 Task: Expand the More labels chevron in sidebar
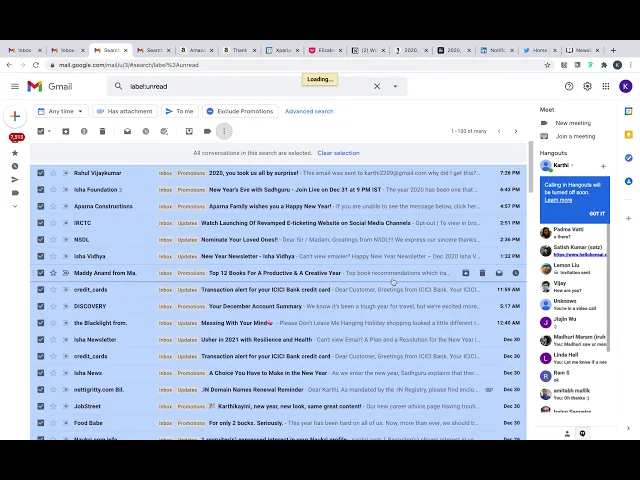(x=15, y=206)
